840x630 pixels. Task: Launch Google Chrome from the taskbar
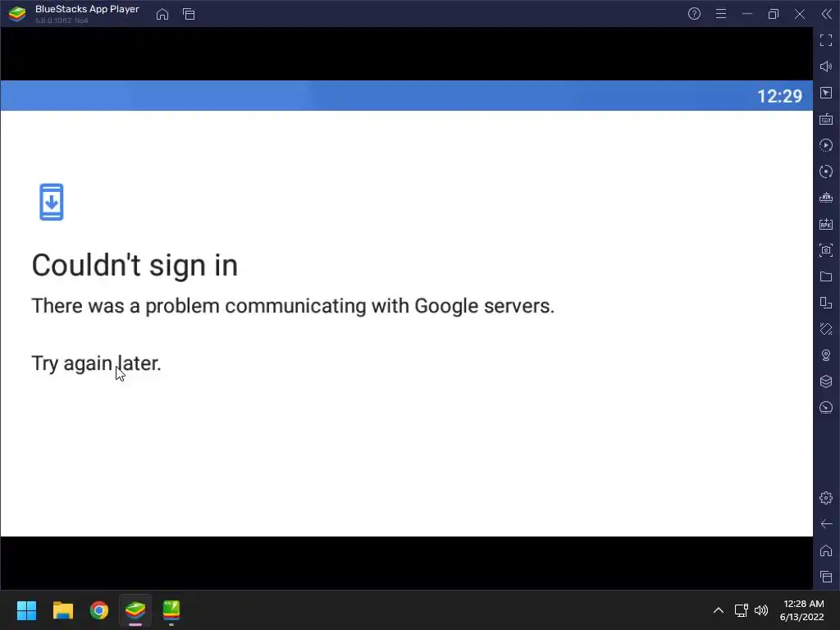(x=99, y=610)
